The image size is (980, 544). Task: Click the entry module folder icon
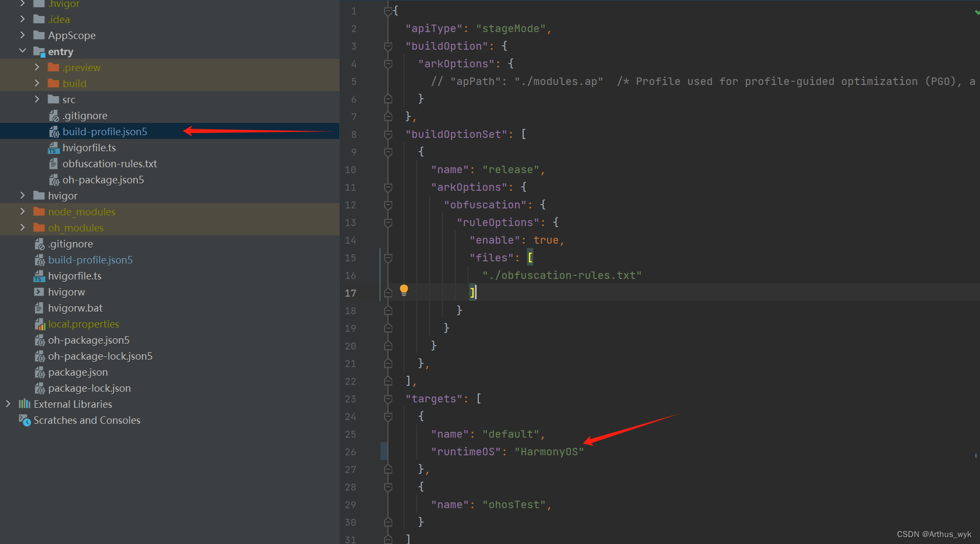[39, 51]
